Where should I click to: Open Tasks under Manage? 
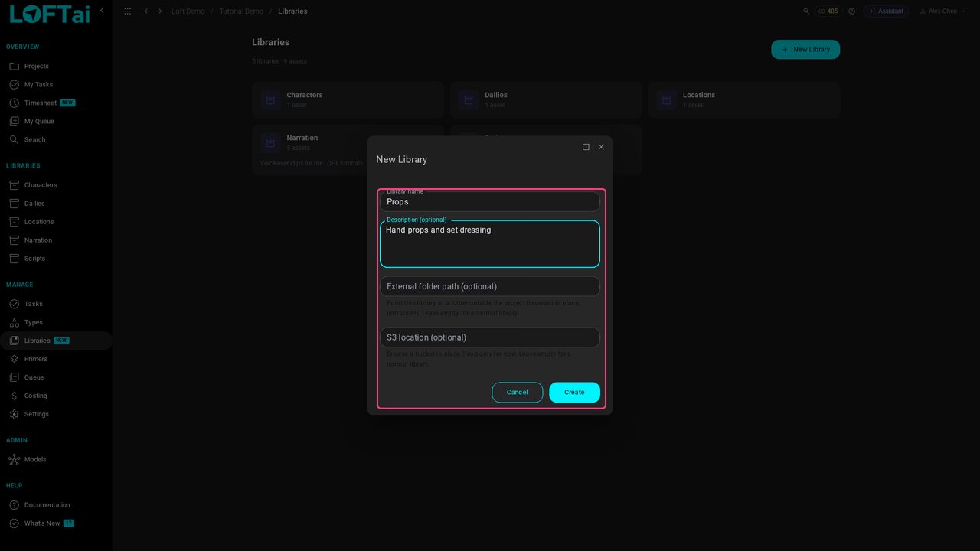click(56, 304)
